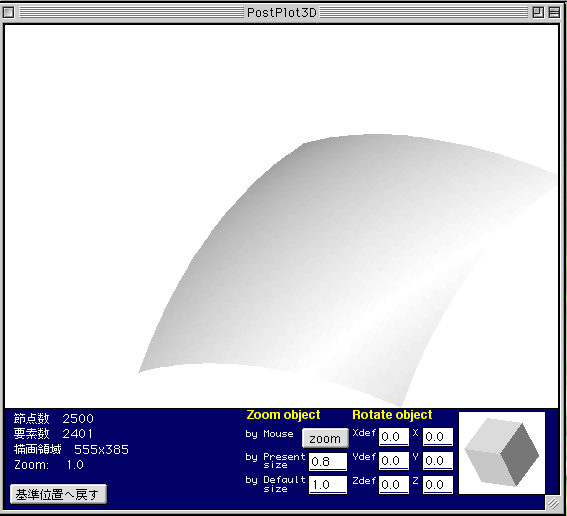Image resolution: width=567 pixels, height=516 pixels.
Task: Collapse window with the windowshade box
Action: click(554, 13)
